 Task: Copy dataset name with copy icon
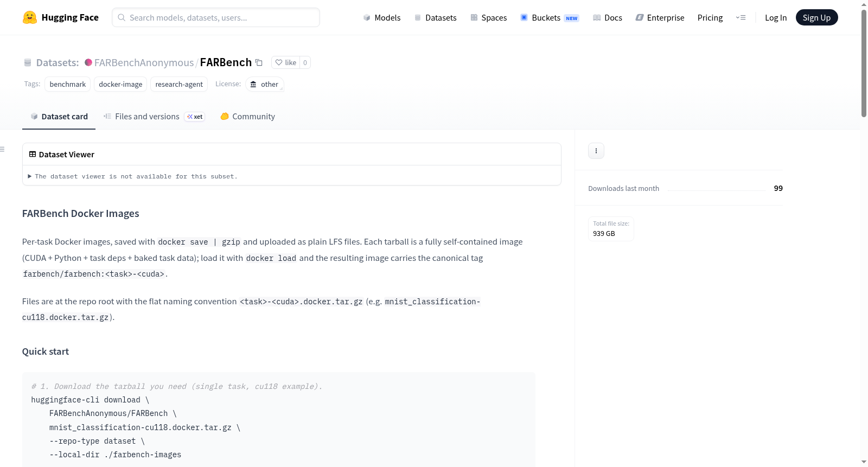[259, 62]
